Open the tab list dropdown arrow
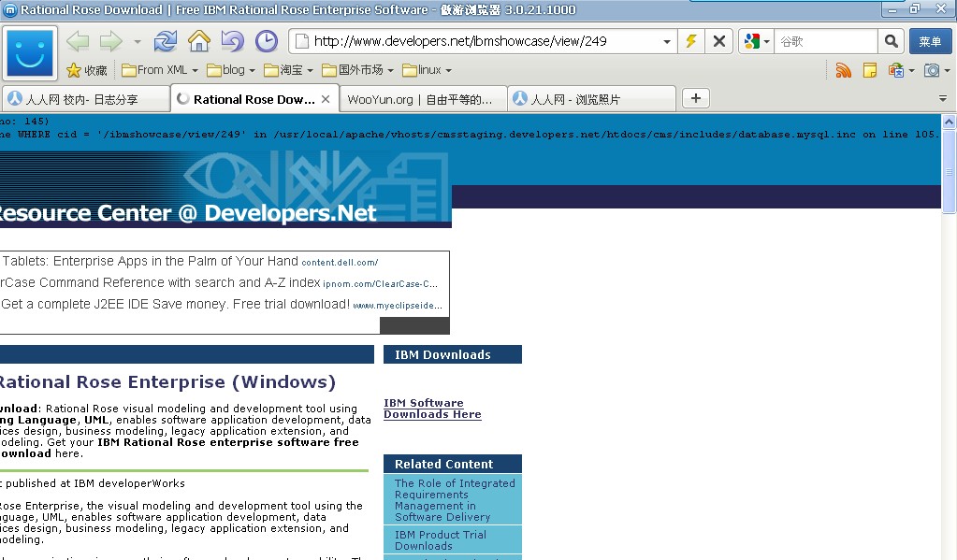 942,99
